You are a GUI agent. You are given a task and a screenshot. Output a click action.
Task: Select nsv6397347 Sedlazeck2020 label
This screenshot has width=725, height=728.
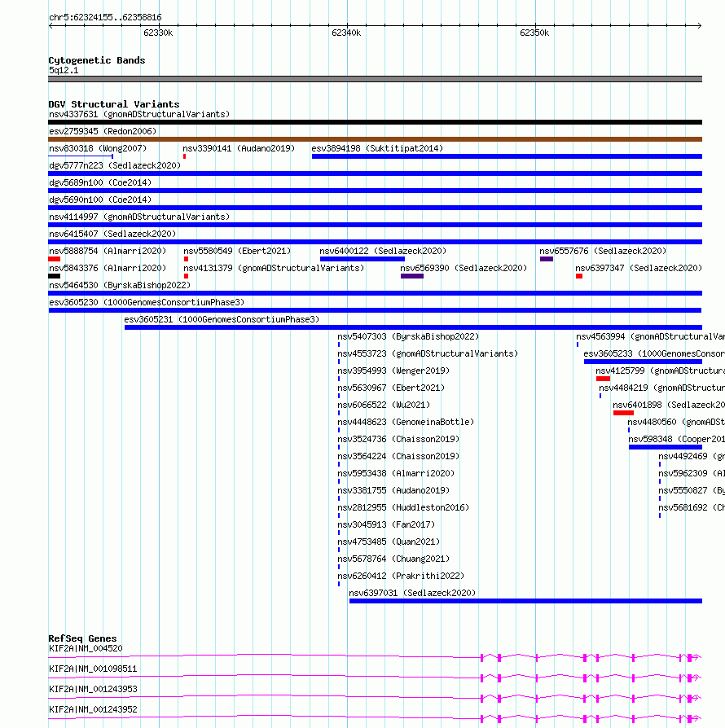(x=639, y=269)
